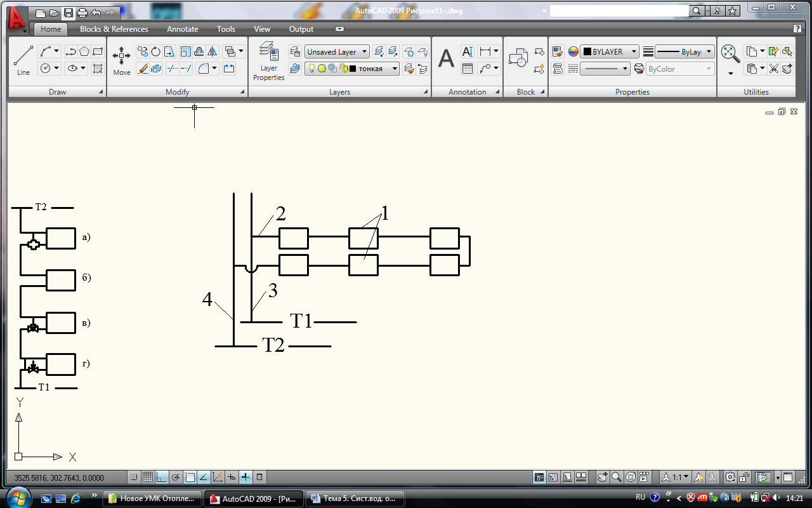Click the Plot printer icon
The width and height of the screenshot is (812, 508).
[82, 13]
